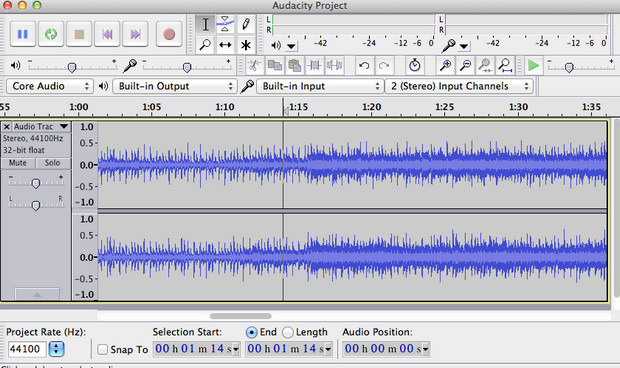Enable the Snap To checkbox
Screen dimensions: 620x368
pos(102,349)
